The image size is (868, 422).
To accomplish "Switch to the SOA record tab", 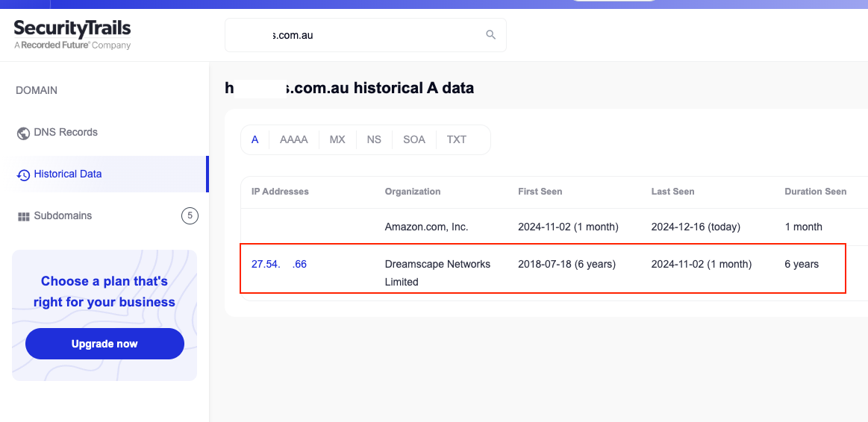I will (x=414, y=140).
